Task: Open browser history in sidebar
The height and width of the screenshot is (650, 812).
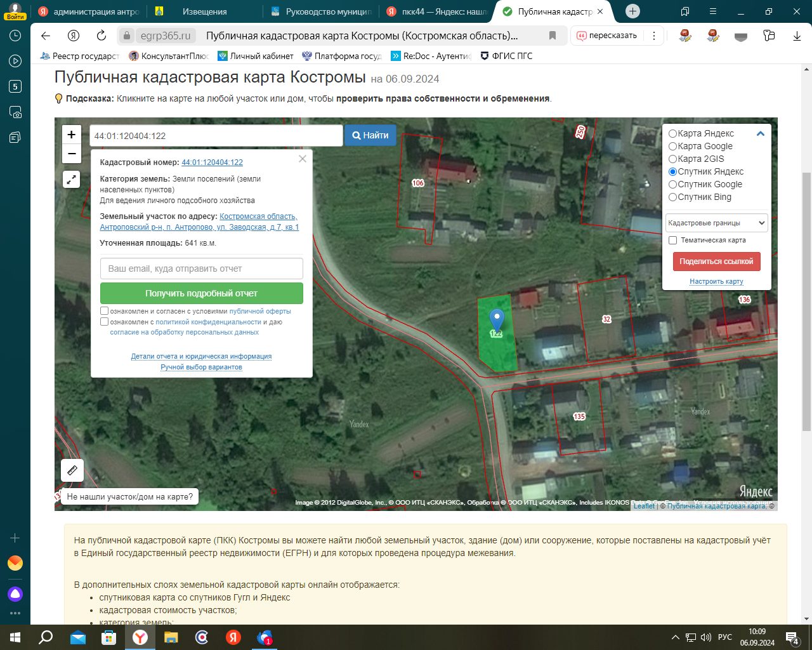Action: pyautogui.click(x=15, y=36)
